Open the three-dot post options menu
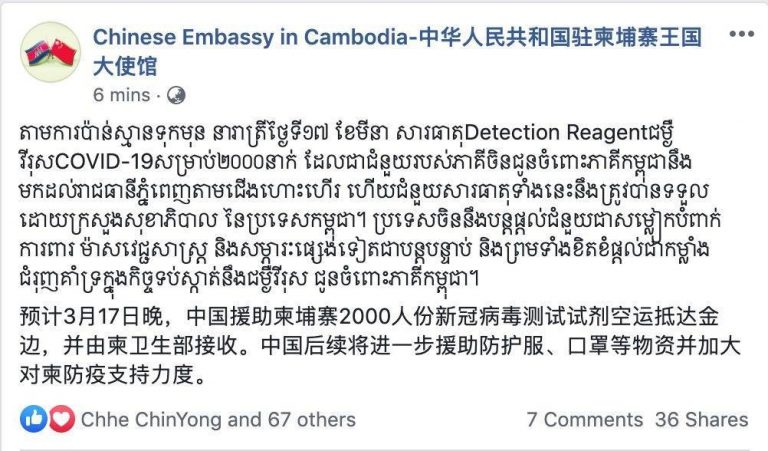The height and width of the screenshot is (451, 768). pos(742,34)
